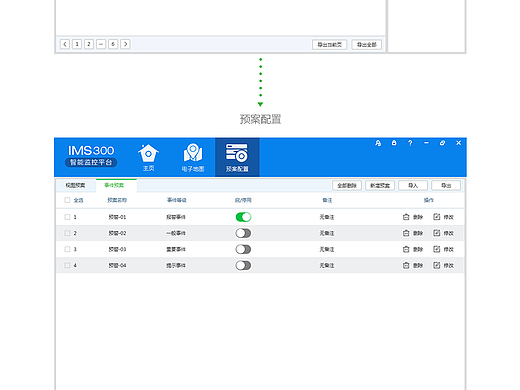Disable the green toggle in row 1

(243, 217)
